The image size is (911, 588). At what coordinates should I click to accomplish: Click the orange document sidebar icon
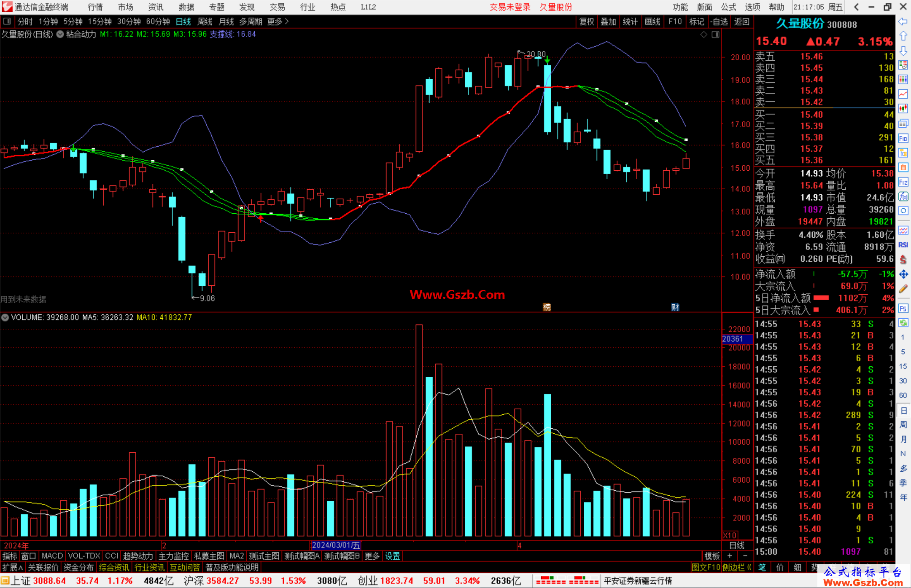903,167
